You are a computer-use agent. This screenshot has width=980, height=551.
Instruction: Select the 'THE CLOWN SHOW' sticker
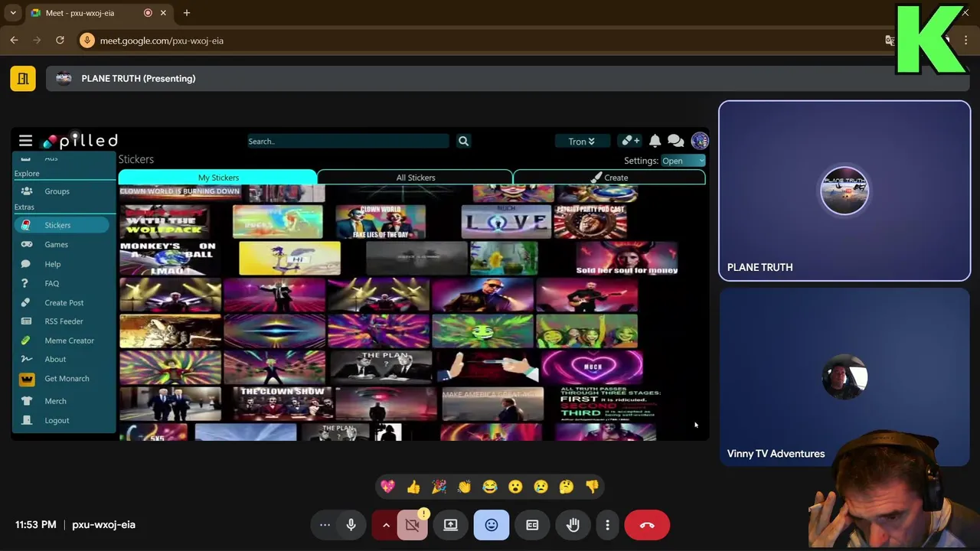coord(283,403)
